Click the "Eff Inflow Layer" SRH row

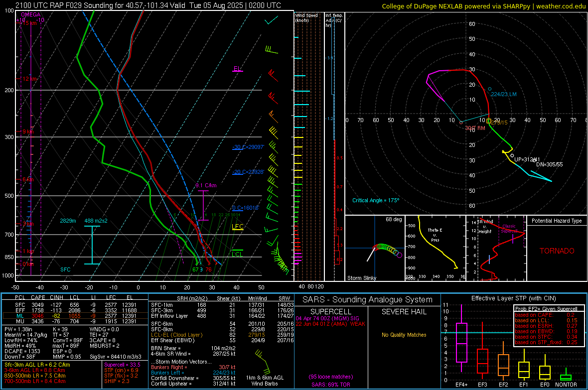tap(222, 316)
